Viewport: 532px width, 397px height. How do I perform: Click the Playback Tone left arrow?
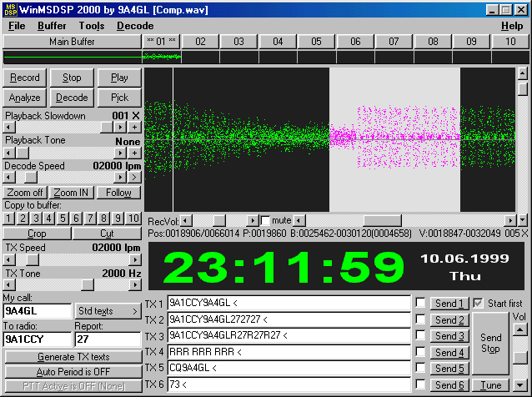point(9,153)
